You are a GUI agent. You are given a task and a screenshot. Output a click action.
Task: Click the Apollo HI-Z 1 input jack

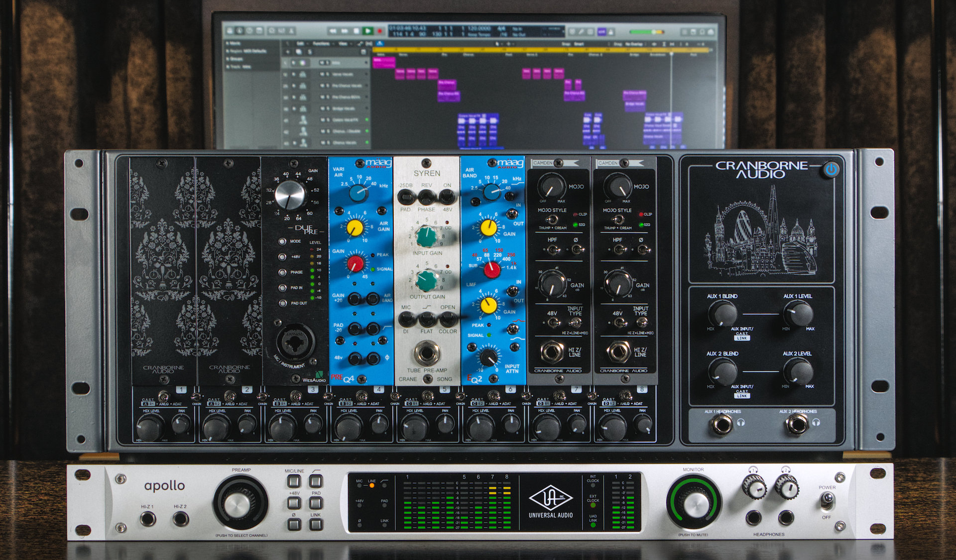tap(147, 519)
